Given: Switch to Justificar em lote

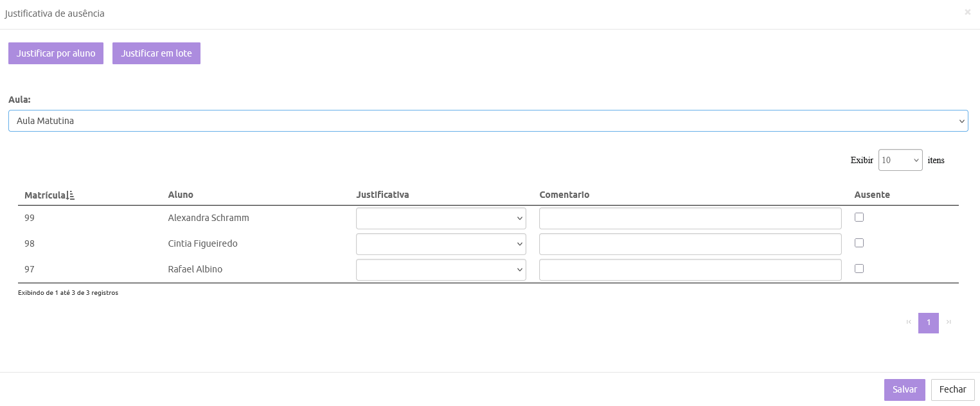Looking at the screenshot, I should pyautogui.click(x=156, y=53).
